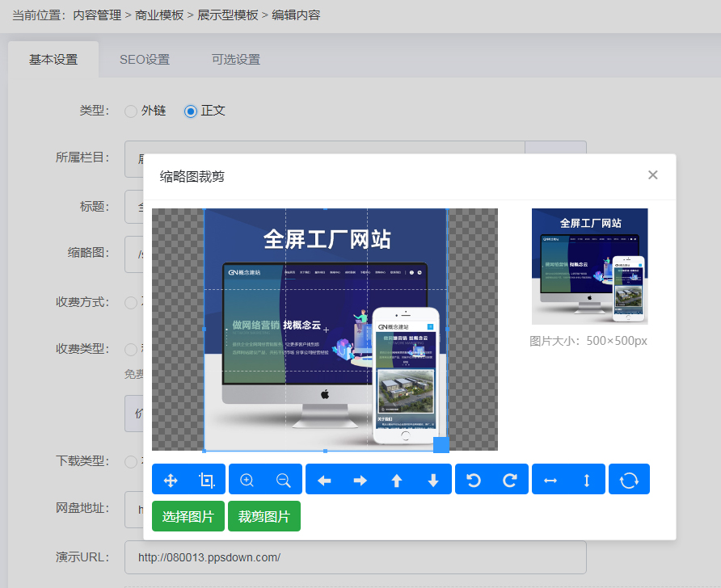This screenshot has height=588, width=721.
Task: Open the 可选设置 tab
Action: [236, 60]
